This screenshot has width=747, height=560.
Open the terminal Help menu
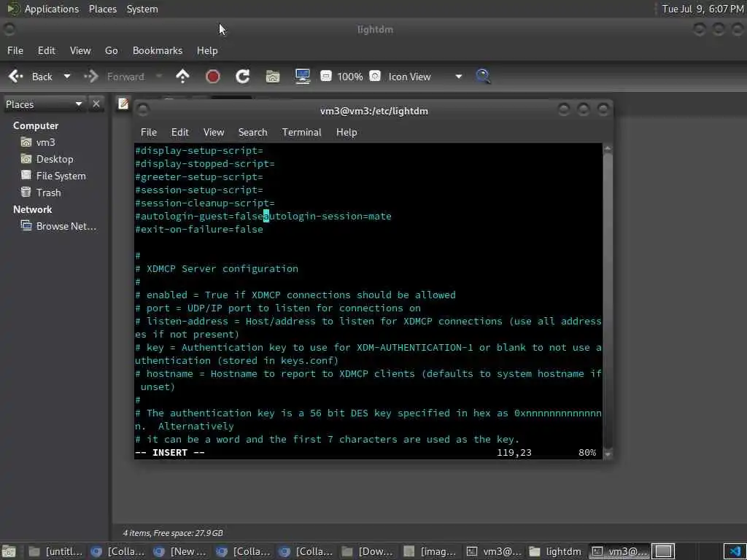pos(347,133)
